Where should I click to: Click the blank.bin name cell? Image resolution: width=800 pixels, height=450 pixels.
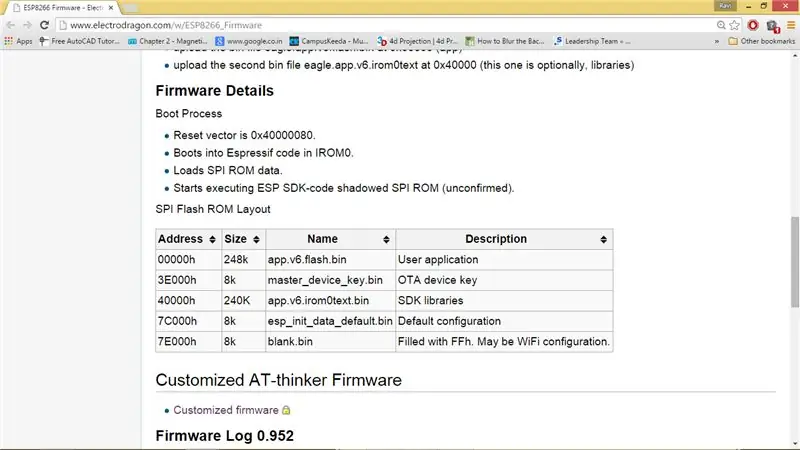click(x=331, y=341)
